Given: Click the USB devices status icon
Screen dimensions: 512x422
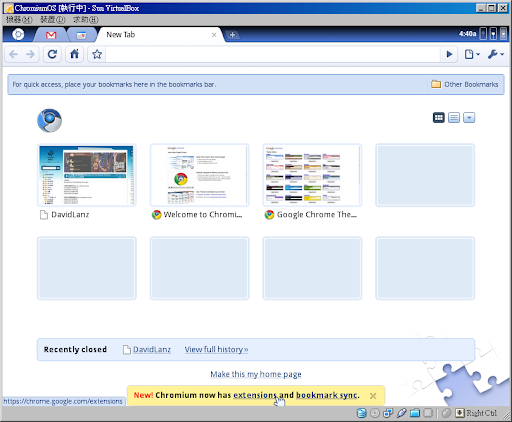Looking at the screenshot, I should [401, 413].
